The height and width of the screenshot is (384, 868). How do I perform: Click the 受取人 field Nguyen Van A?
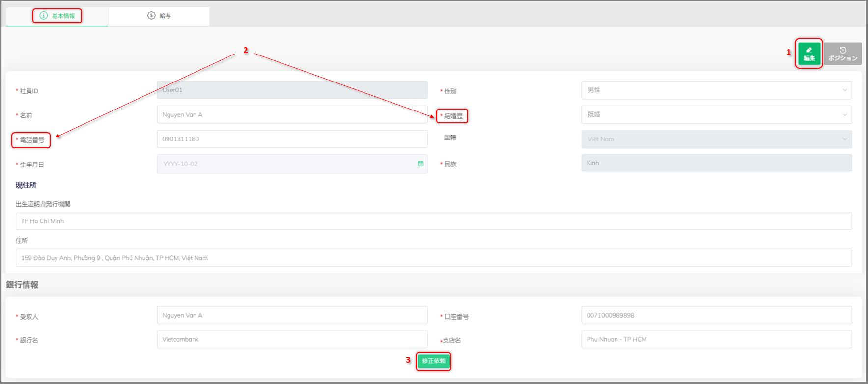tap(292, 315)
